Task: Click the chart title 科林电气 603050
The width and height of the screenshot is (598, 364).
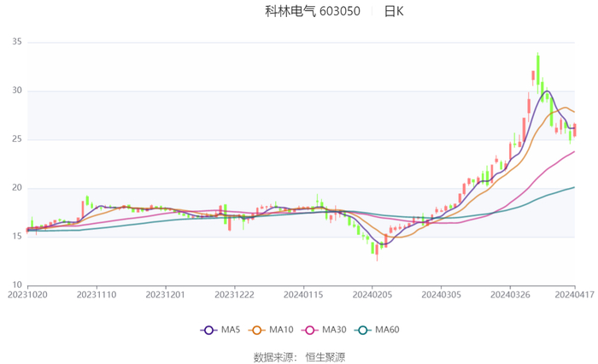Action: [313, 11]
